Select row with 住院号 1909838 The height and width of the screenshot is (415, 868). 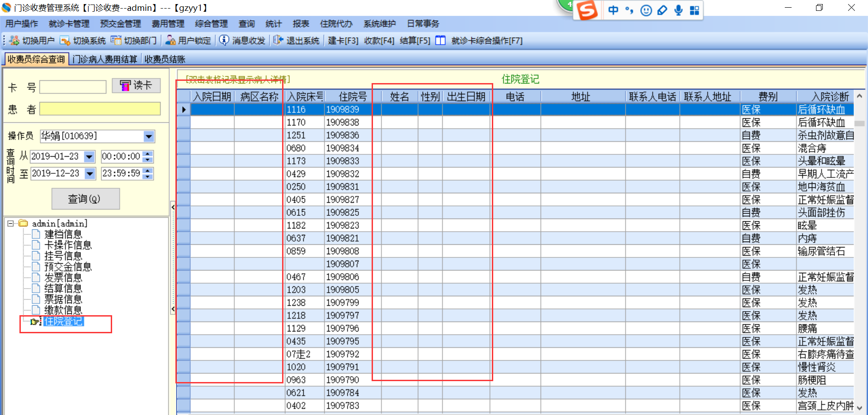(515, 122)
